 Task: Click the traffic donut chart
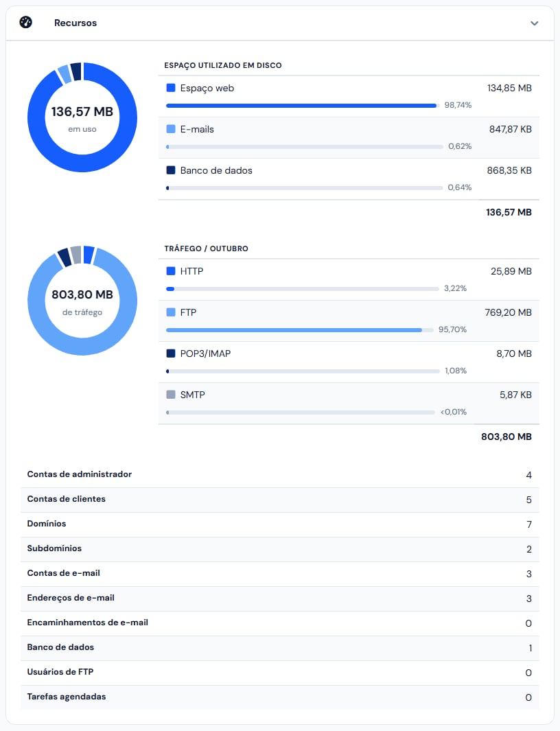tap(82, 300)
